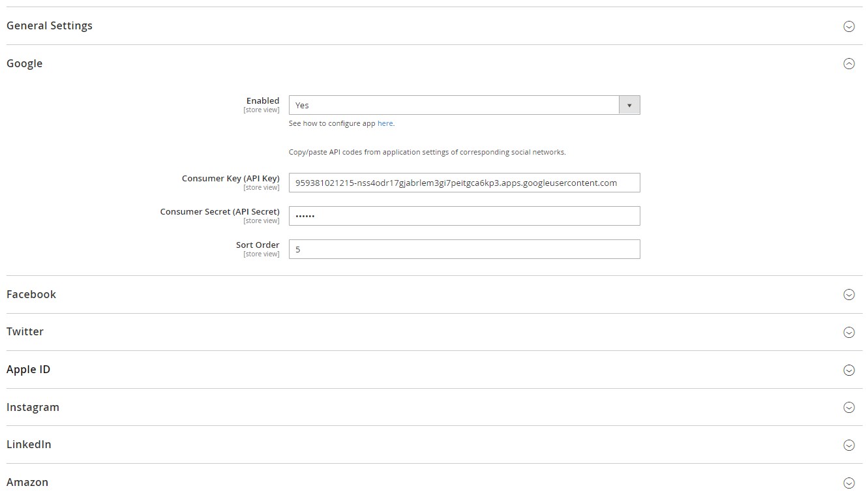Click the Consumer Key (API Key) label

(231, 178)
